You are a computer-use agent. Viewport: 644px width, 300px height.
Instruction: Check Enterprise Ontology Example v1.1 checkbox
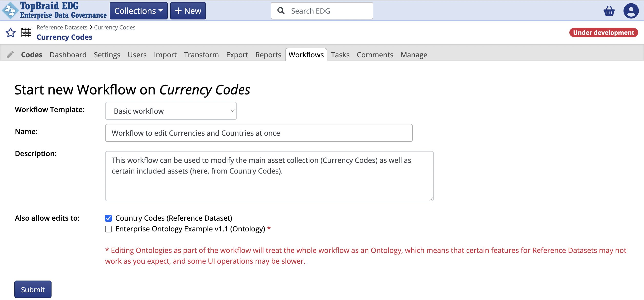click(108, 229)
